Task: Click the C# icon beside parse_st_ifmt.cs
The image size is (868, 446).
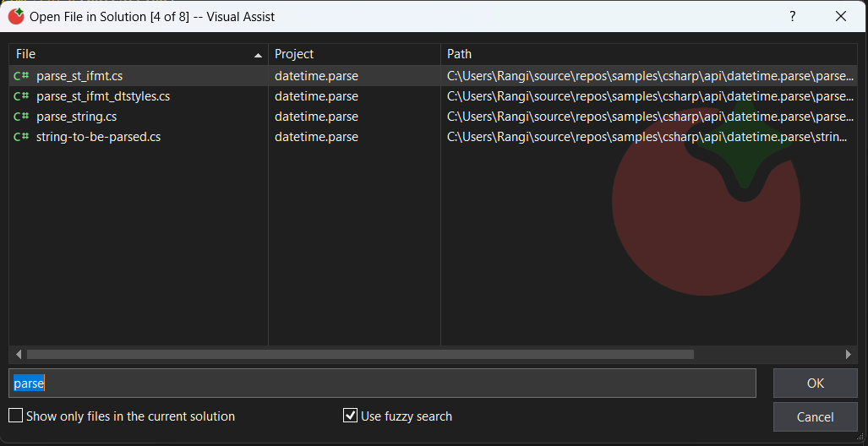Action: coord(21,76)
